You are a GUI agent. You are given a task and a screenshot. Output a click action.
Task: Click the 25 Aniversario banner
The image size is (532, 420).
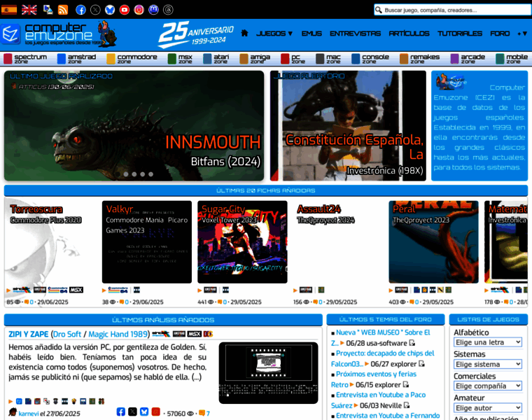196,34
